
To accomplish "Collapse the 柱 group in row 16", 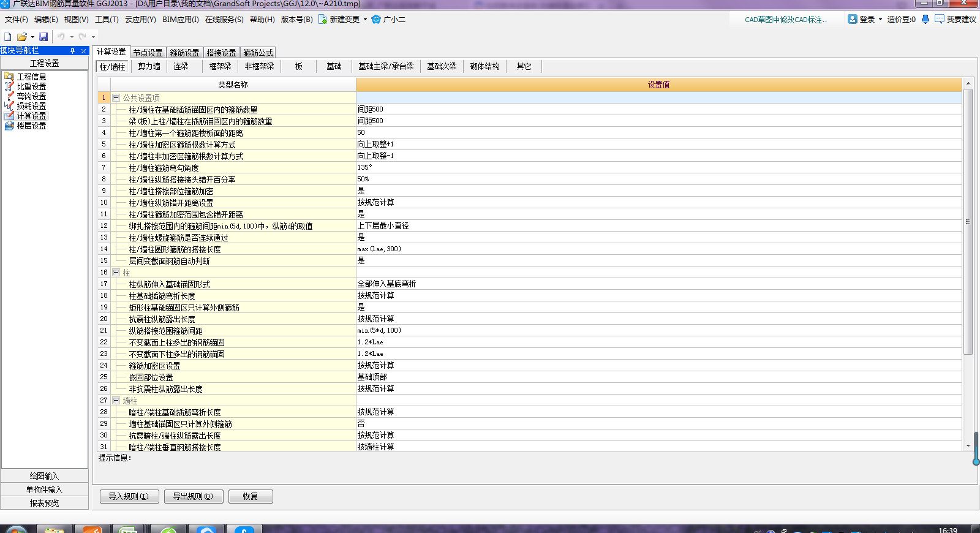I will [x=116, y=272].
